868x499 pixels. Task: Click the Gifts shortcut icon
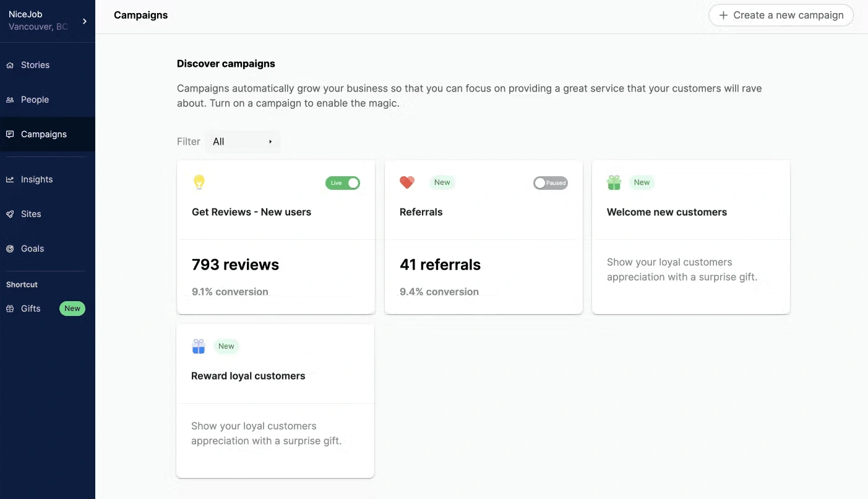[x=10, y=309]
